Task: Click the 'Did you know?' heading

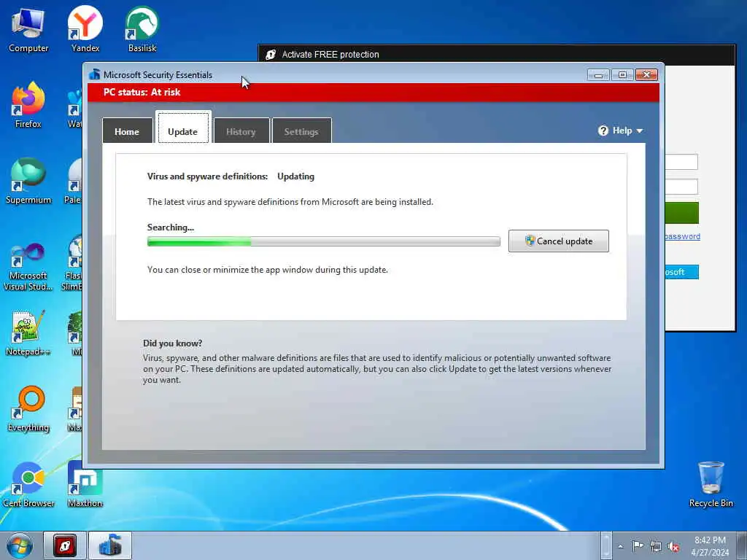Action: click(x=172, y=343)
